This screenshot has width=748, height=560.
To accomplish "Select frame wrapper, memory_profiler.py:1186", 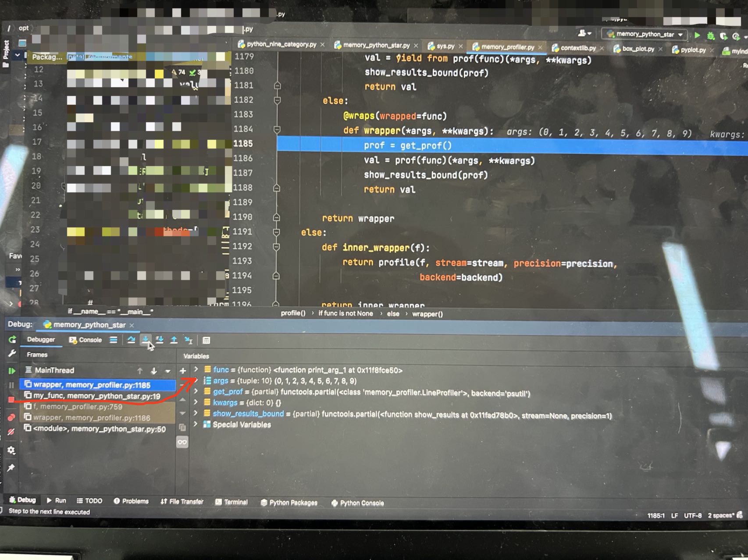I will [x=97, y=418].
